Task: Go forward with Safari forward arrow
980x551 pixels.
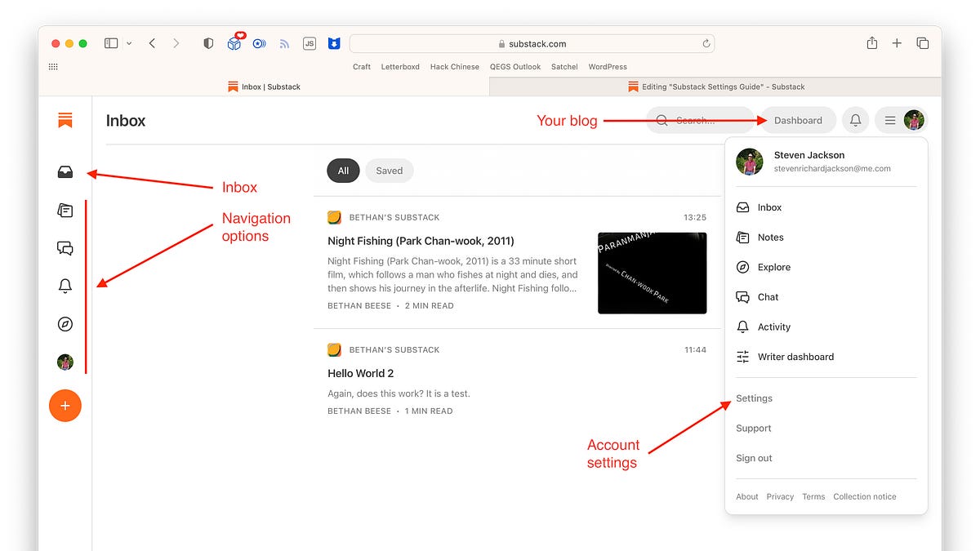Action: click(x=176, y=43)
